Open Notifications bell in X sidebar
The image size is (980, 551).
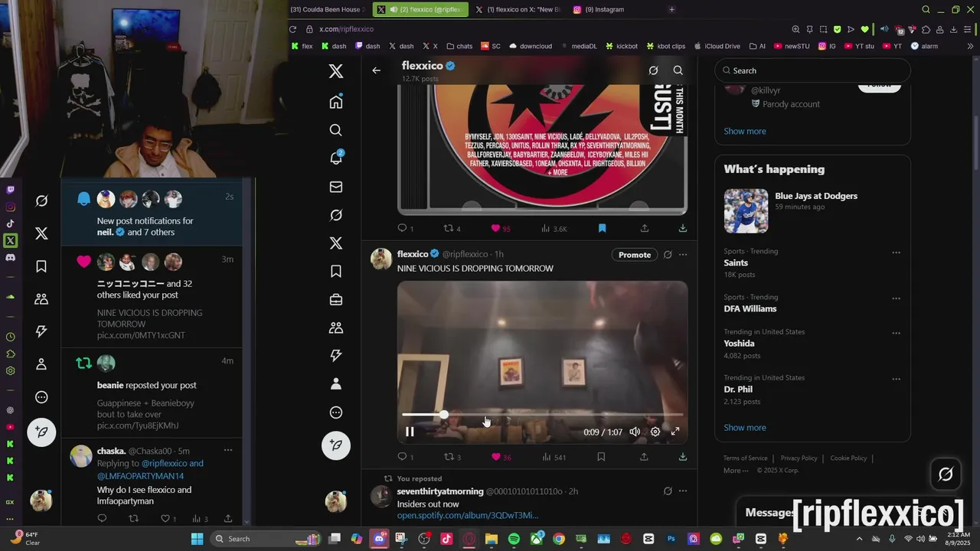tap(335, 158)
